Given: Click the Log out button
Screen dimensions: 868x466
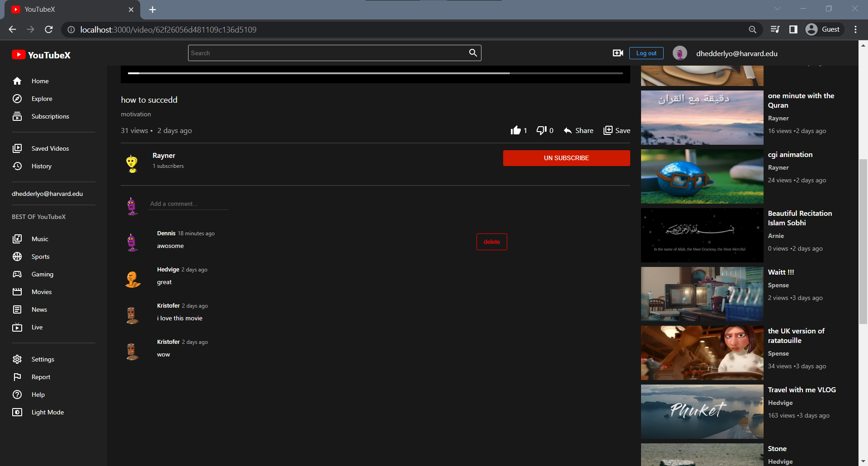Looking at the screenshot, I should point(646,53).
